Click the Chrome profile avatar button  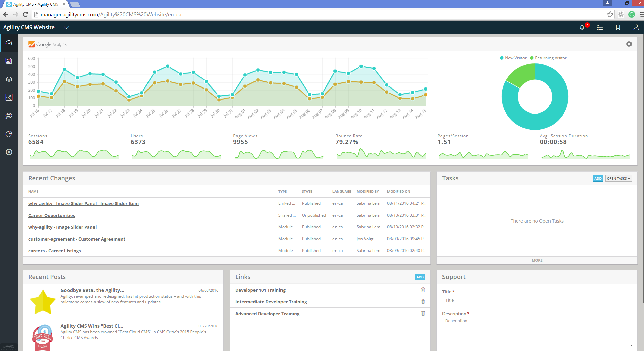click(608, 3)
